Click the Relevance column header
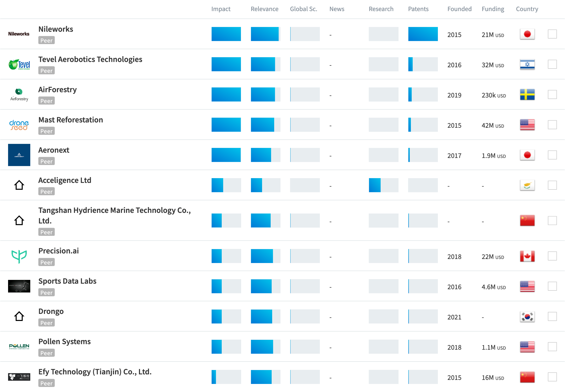This screenshot has width=565, height=392. point(264,9)
